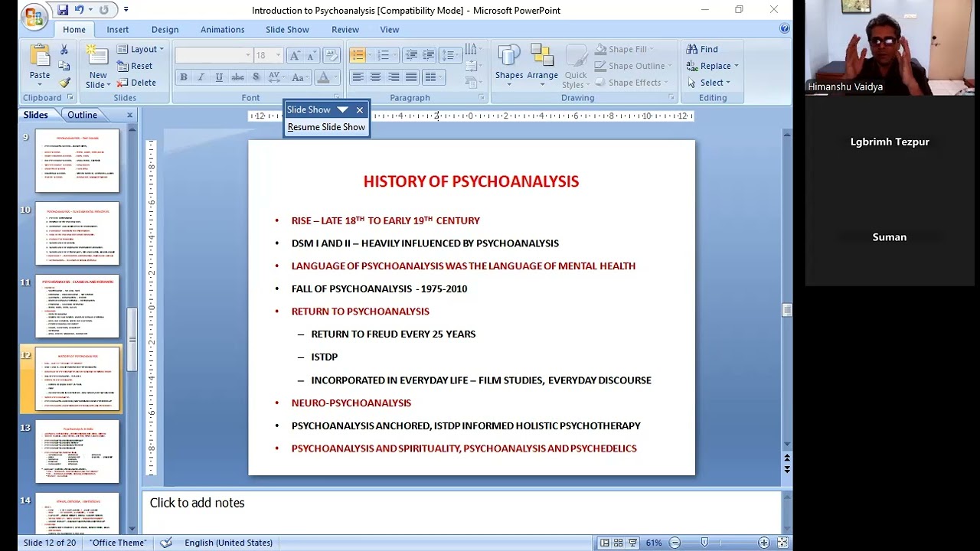
Task: Toggle Underline formatting
Action: (x=219, y=77)
